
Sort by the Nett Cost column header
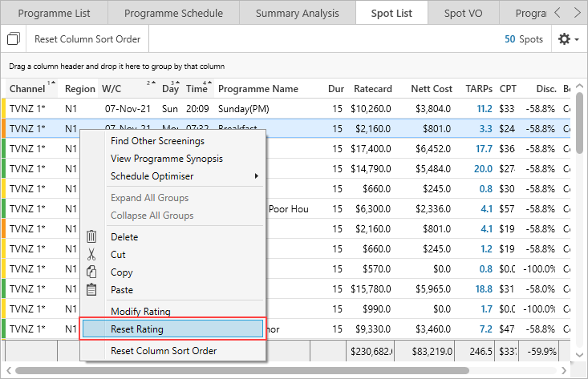(x=432, y=89)
